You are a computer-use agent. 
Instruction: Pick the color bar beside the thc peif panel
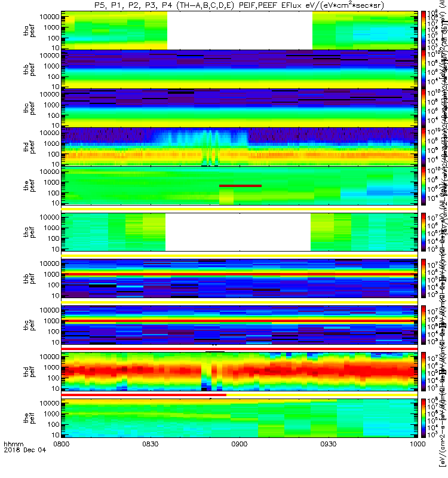click(x=424, y=325)
